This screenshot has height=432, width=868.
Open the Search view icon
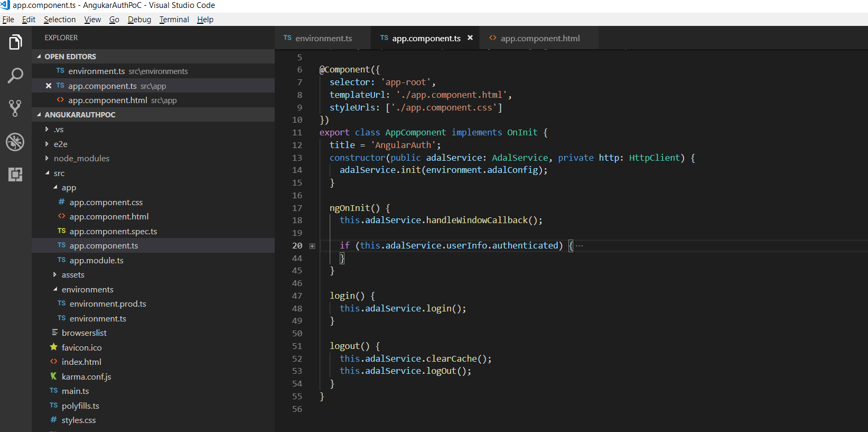pyautogui.click(x=15, y=76)
